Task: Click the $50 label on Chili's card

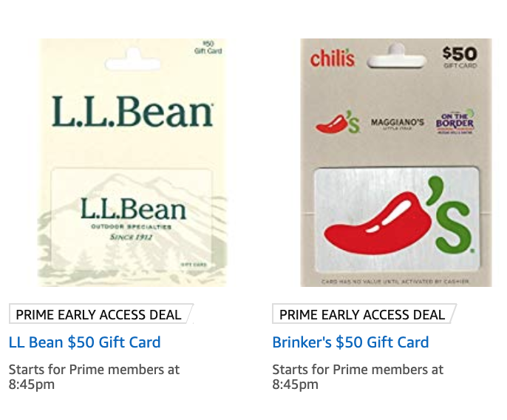Action: 460,57
